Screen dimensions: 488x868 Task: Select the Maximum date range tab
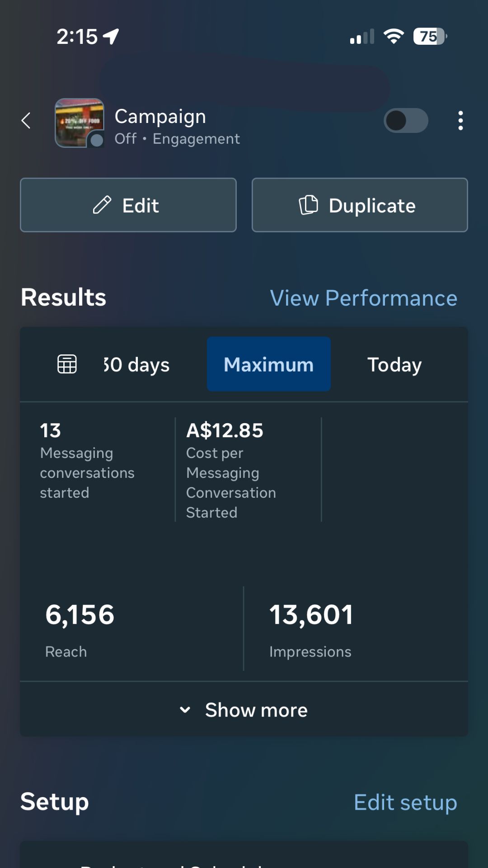click(x=268, y=364)
